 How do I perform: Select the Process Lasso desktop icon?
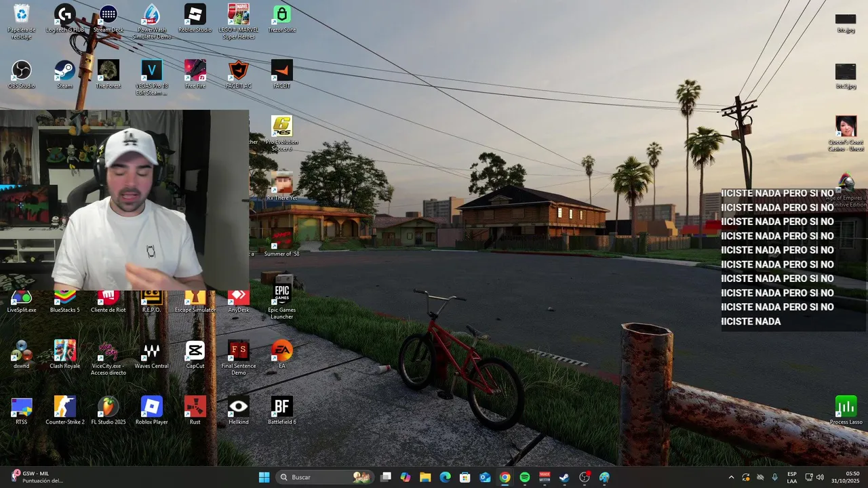(846, 411)
